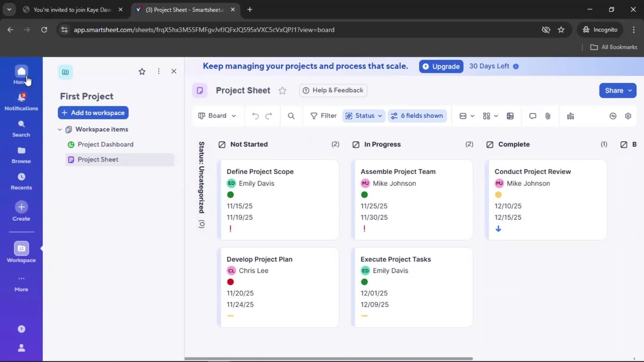Toggle favorite star for First Project
644x362 pixels.
point(142,71)
